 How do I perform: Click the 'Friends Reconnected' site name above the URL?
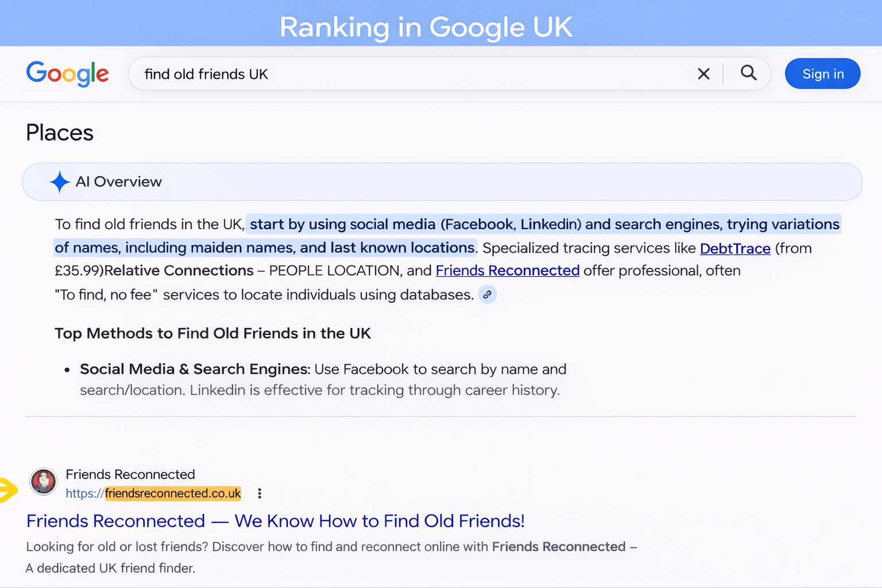pos(130,474)
